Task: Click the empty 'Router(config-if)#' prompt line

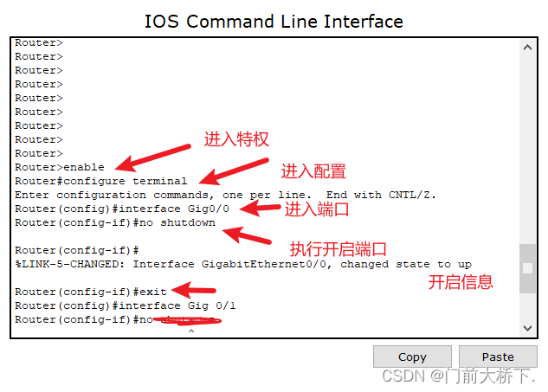Action: pos(77,250)
